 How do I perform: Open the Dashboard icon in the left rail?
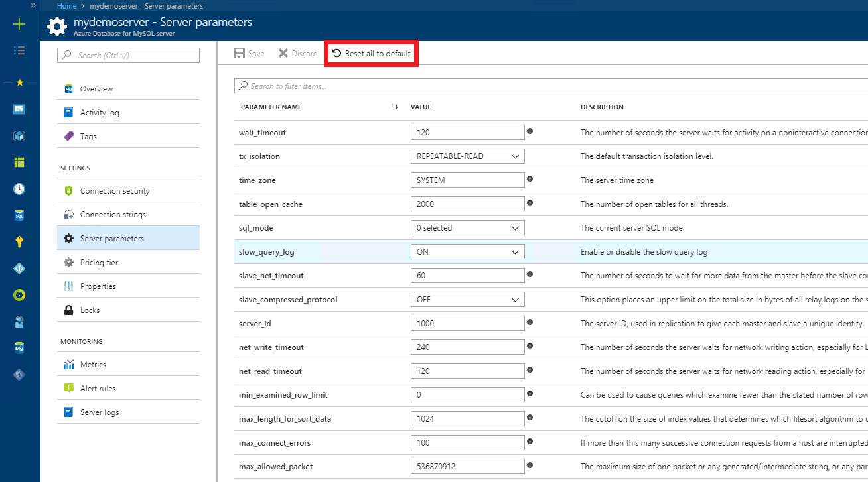[x=19, y=109]
